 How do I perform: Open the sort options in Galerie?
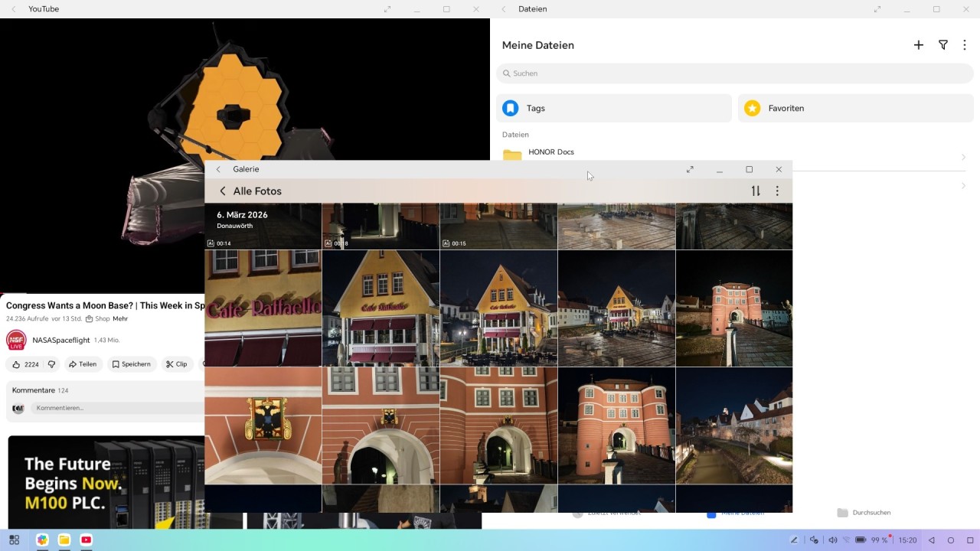756,191
